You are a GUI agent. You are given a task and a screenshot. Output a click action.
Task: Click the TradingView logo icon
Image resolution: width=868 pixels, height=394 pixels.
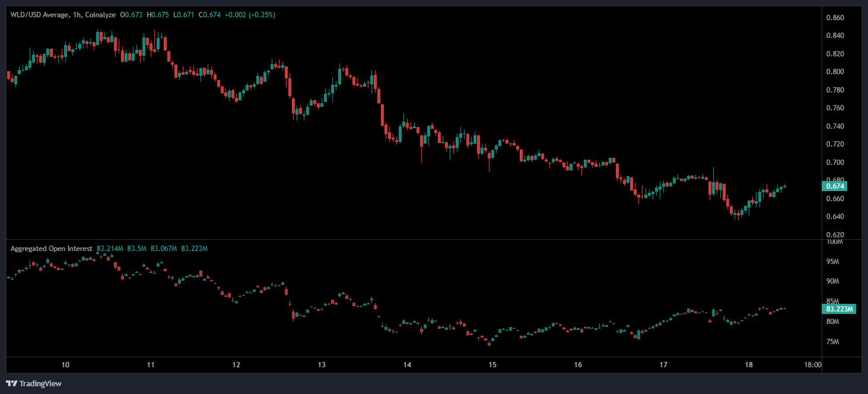click(11, 383)
